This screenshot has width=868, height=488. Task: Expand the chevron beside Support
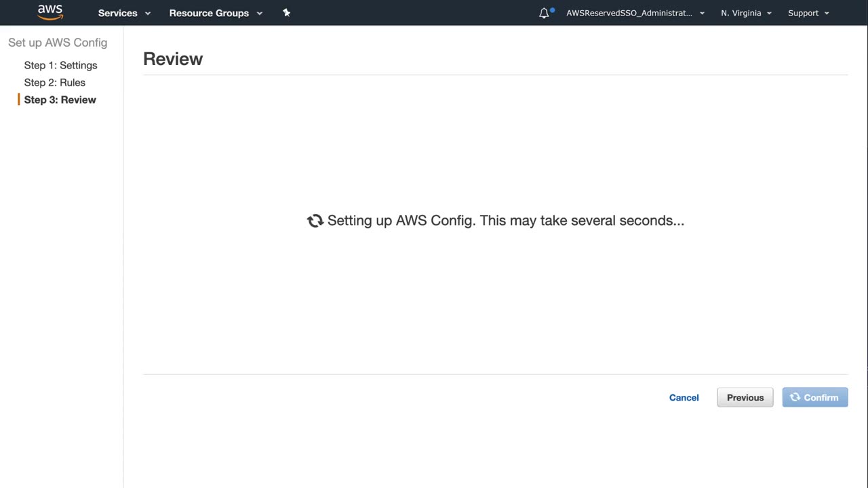click(827, 14)
